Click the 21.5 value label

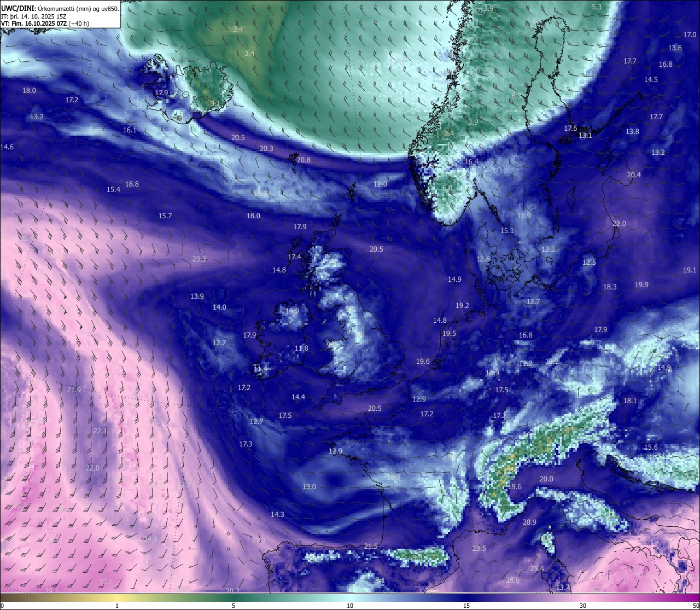coord(371,546)
